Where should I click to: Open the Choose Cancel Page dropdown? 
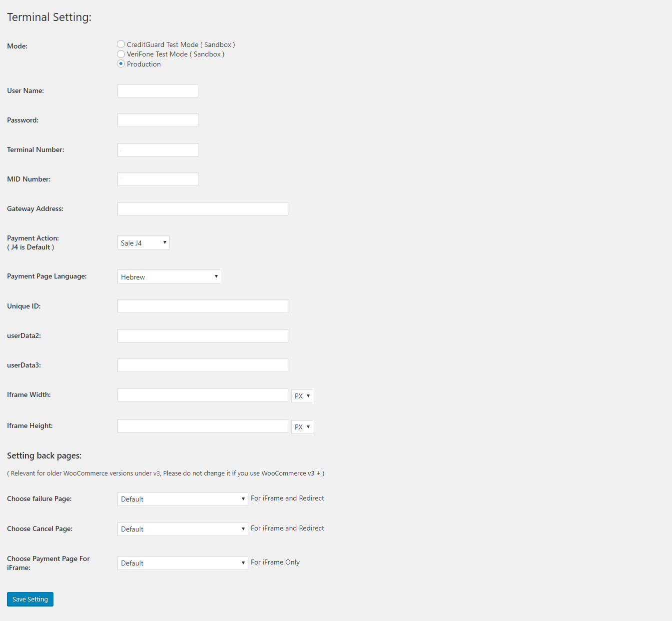(183, 529)
